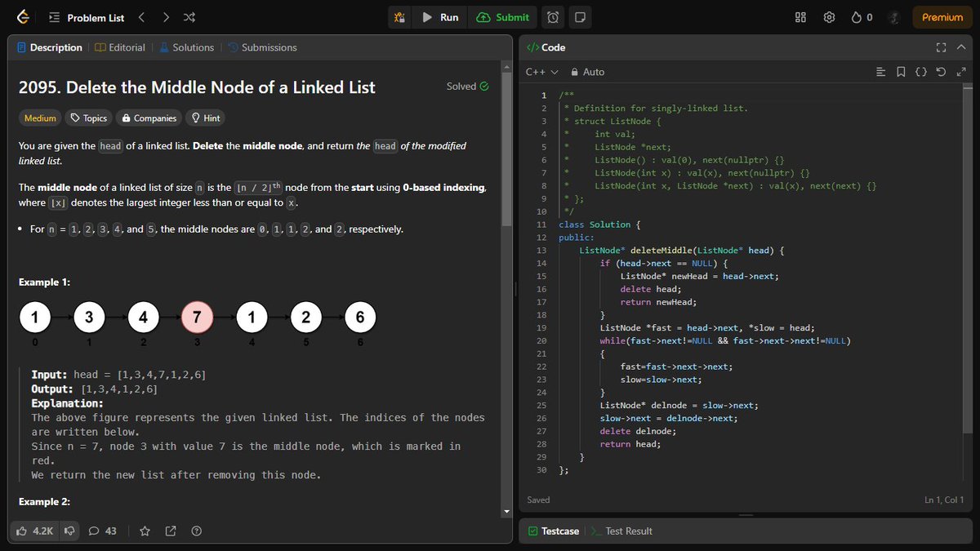Expand editor with diagonal arrows icon
This screenshot has height=551, width=980.
point(960,72)
